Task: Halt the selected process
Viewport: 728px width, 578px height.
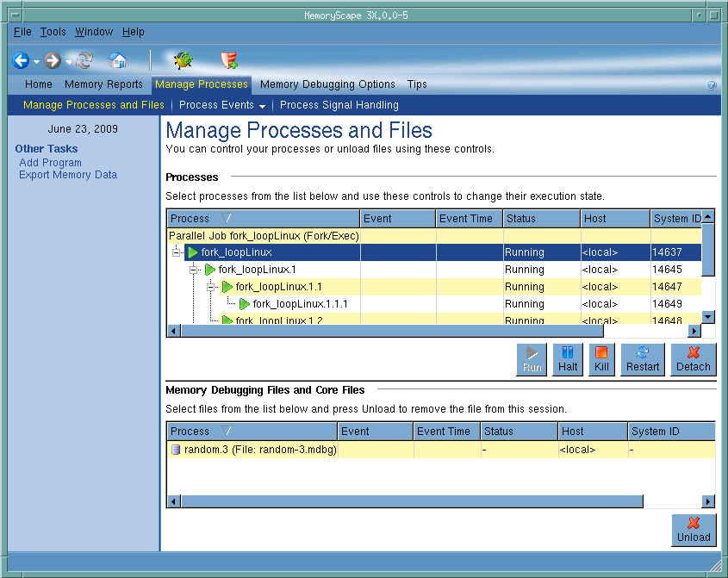Action: click(x=568, y=359)
